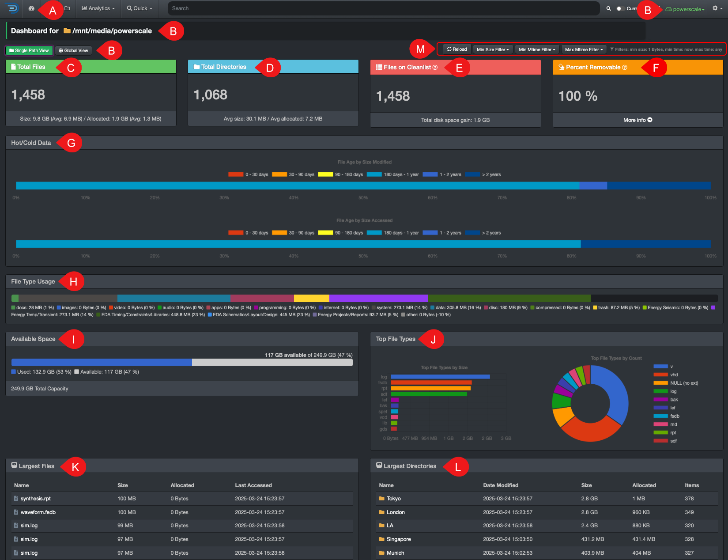The image size is (728, 560).
Task: Click the disk icon beside Largest Directories heading
Action: (379, 465)
